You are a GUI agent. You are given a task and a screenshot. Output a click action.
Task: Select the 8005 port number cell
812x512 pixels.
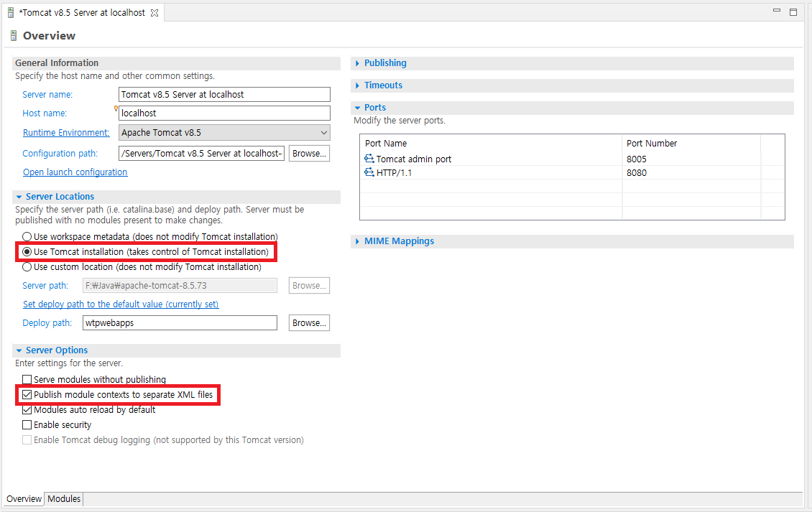tap(637, 159)
